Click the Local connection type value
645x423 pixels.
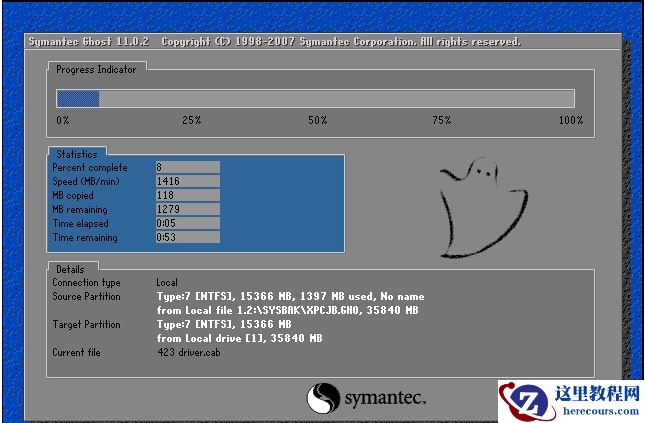167,283
